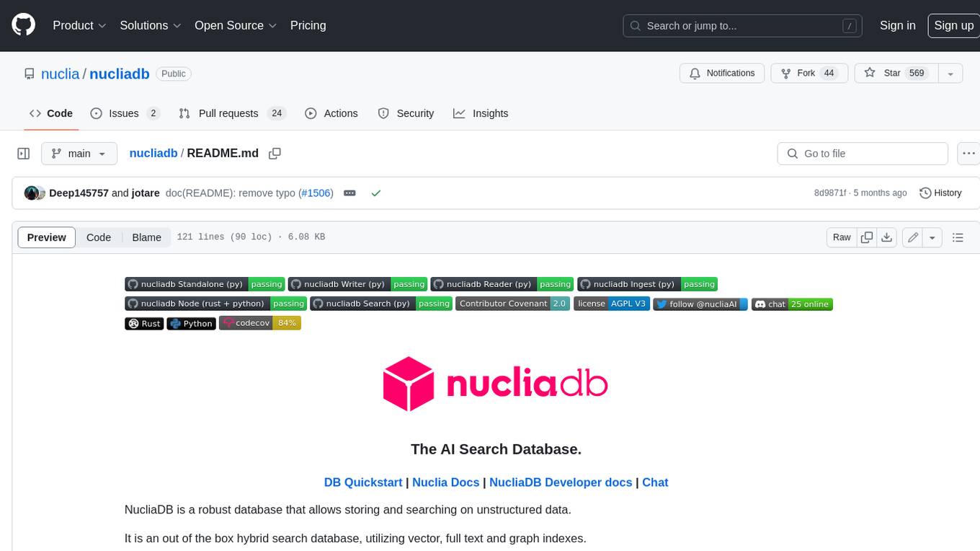Click license AGPL V3 badge

click(x=612, y=304)
